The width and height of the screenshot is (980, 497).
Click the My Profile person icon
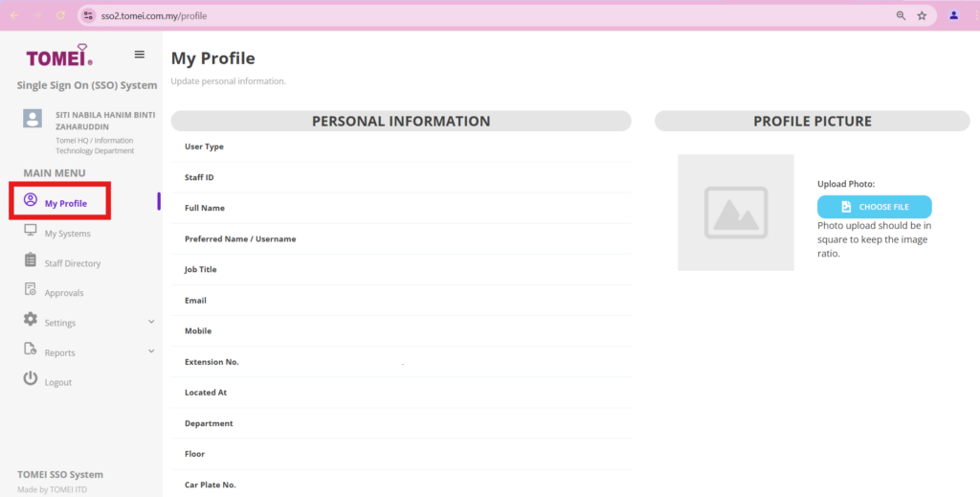31,201
